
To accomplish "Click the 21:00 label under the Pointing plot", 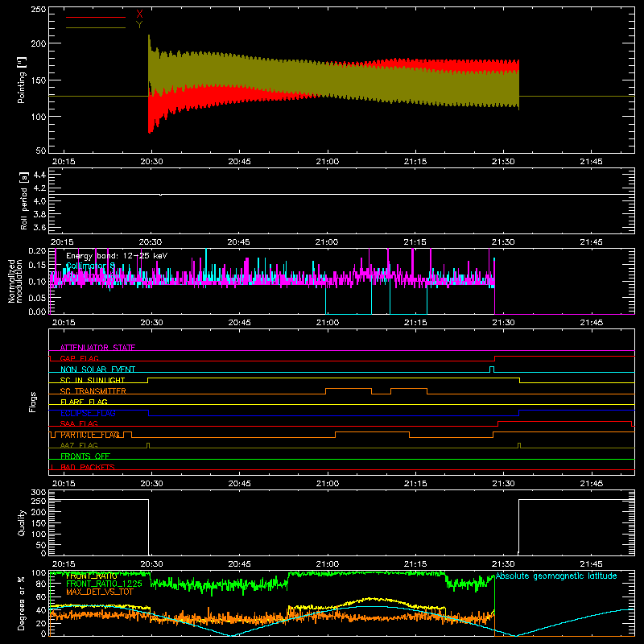I will (328, 162).
